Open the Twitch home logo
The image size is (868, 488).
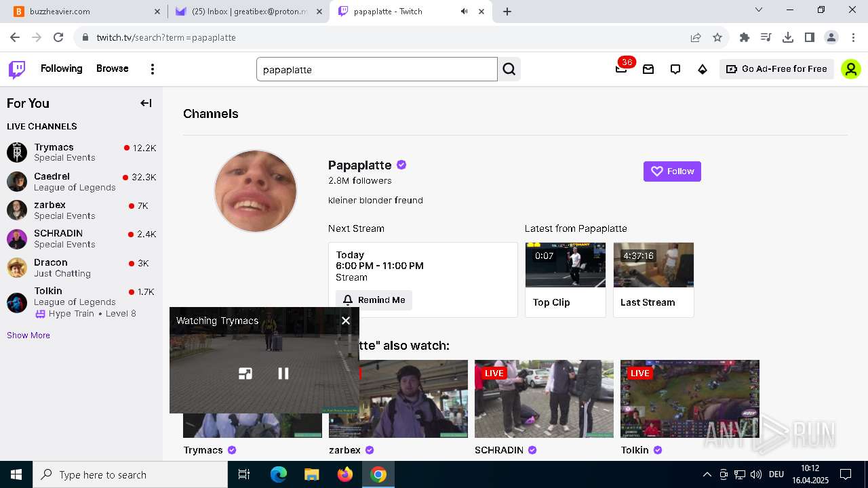pos(17,69)
